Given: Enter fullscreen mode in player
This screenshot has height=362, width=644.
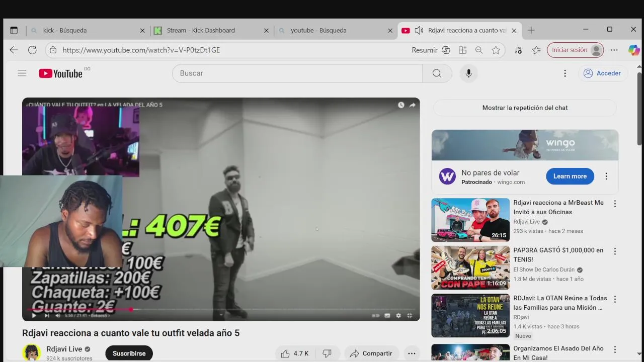Looking at the screenshot, I should [x=410, y=316].
